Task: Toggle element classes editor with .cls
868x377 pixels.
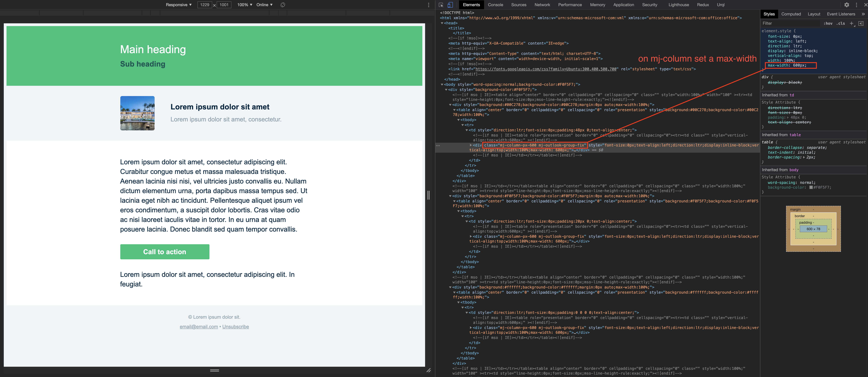Action: 841,23
